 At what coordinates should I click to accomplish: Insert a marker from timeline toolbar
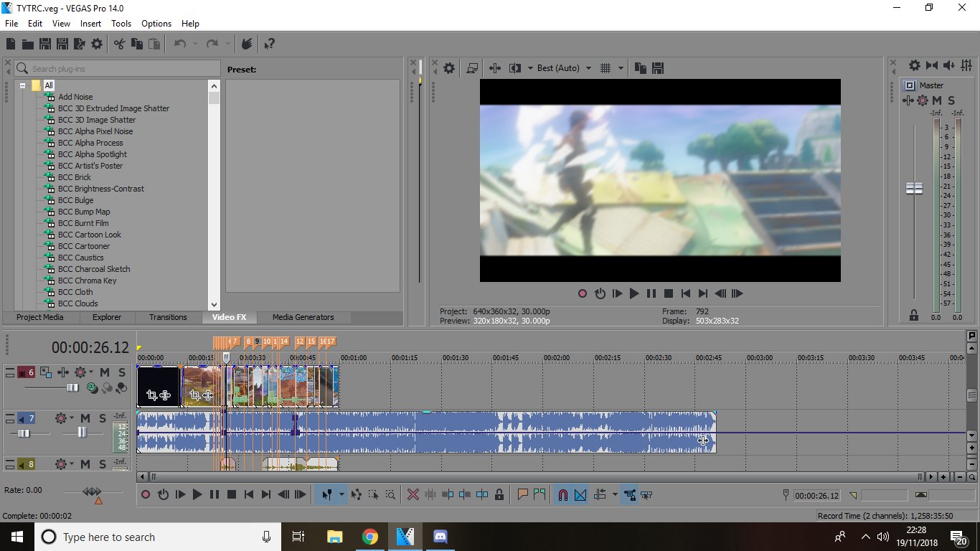point(522,494)
